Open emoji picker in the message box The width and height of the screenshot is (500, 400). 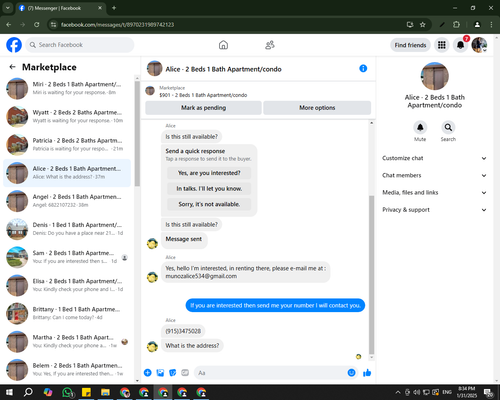(351, 373)
